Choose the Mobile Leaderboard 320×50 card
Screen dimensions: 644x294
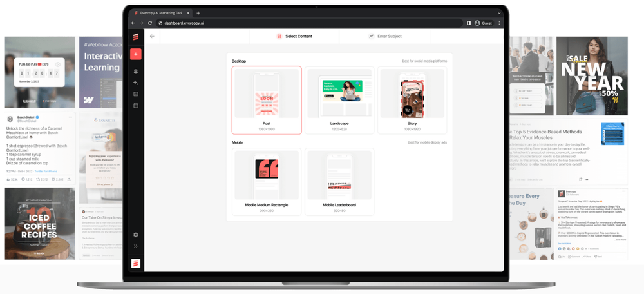point(339,182)
